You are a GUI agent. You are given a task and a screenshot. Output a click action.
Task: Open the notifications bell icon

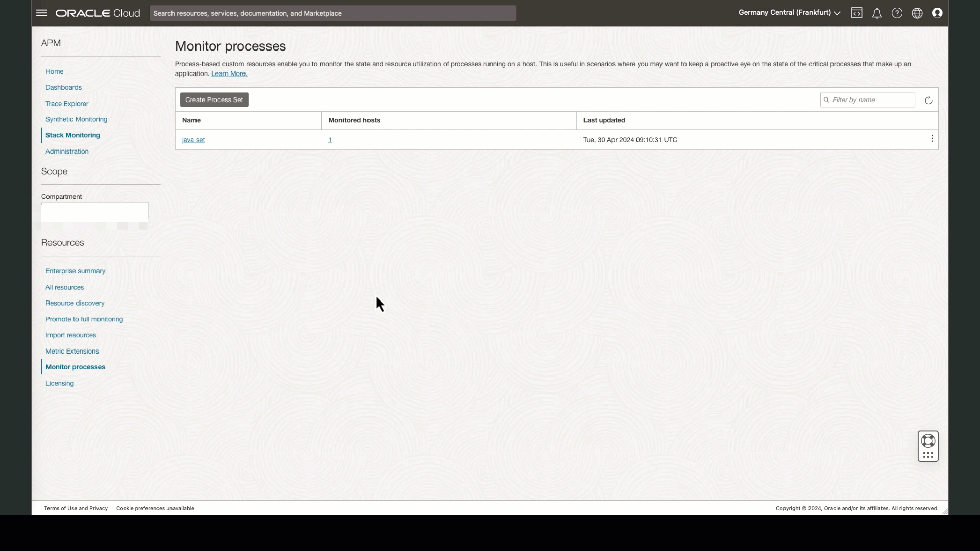[x=877, y=13]
